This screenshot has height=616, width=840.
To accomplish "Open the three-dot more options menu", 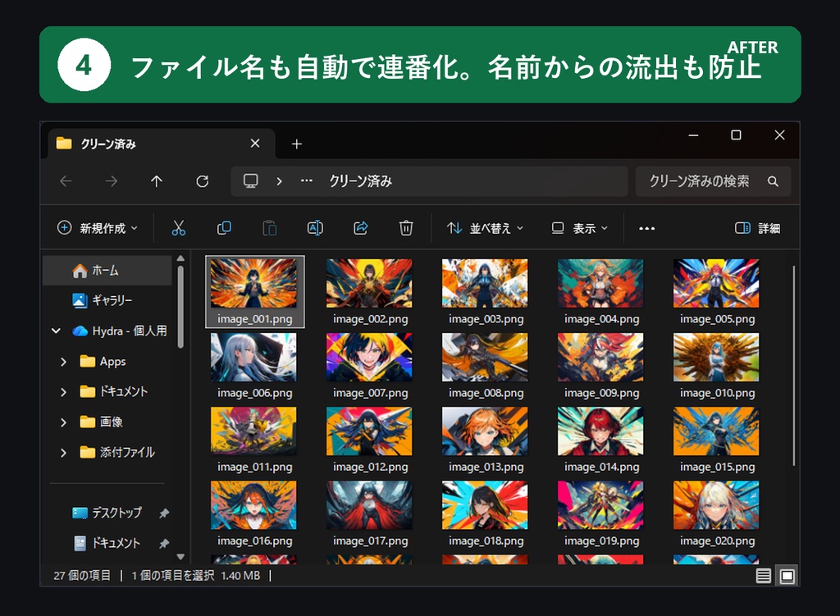I will [x=646, y=229].
